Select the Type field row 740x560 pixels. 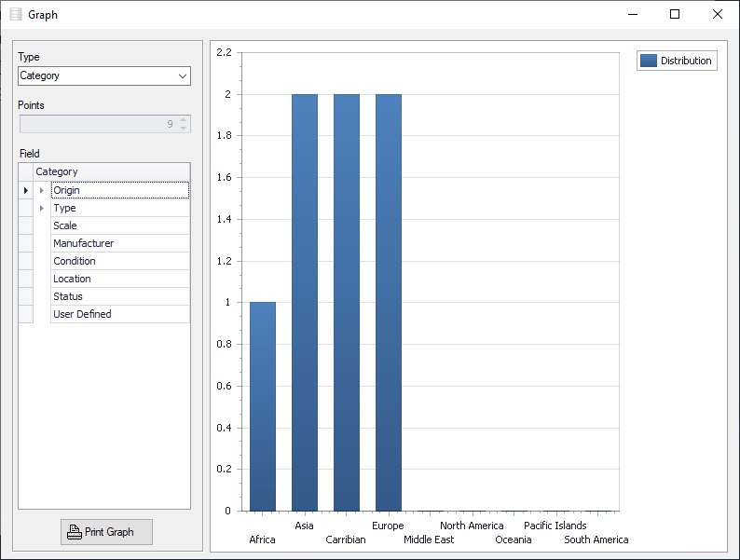[120, 208]
